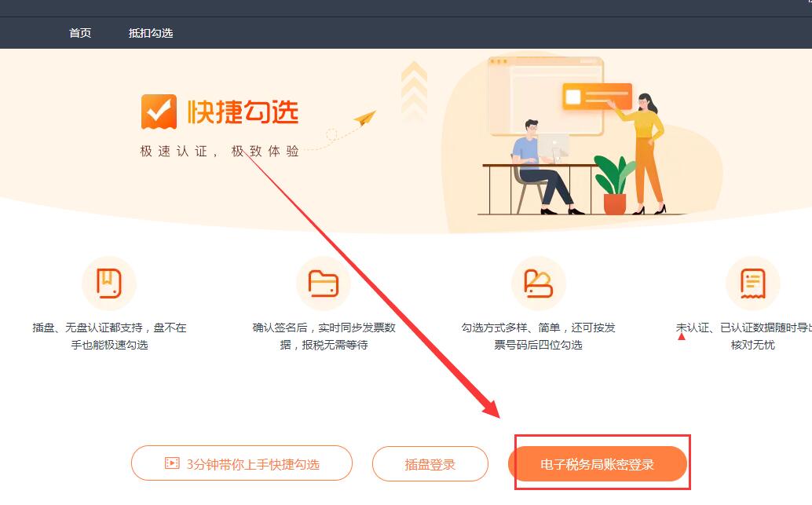Click the orange checkmark logo icon
Viewport: 812px width, 505px height.
[x=159, y=112]
